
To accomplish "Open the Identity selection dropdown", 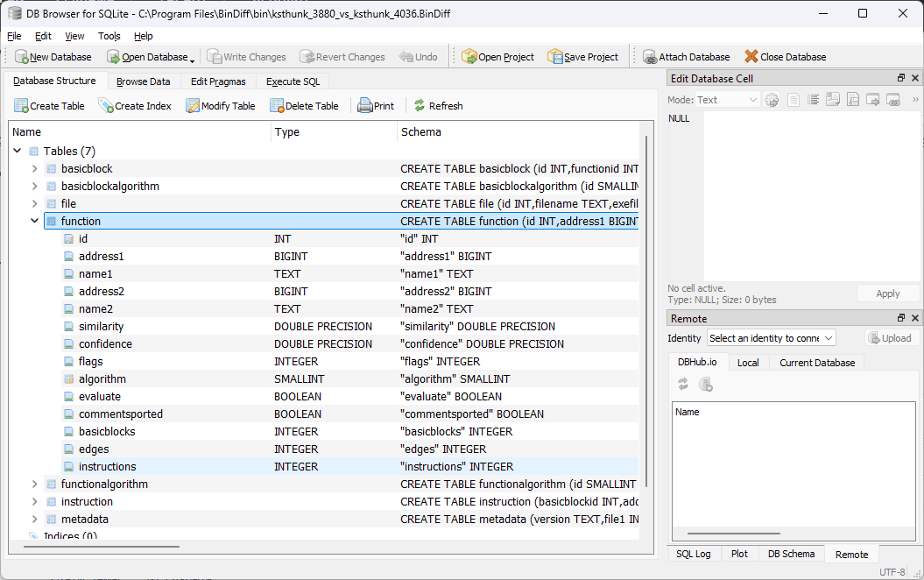I will 771,338.
